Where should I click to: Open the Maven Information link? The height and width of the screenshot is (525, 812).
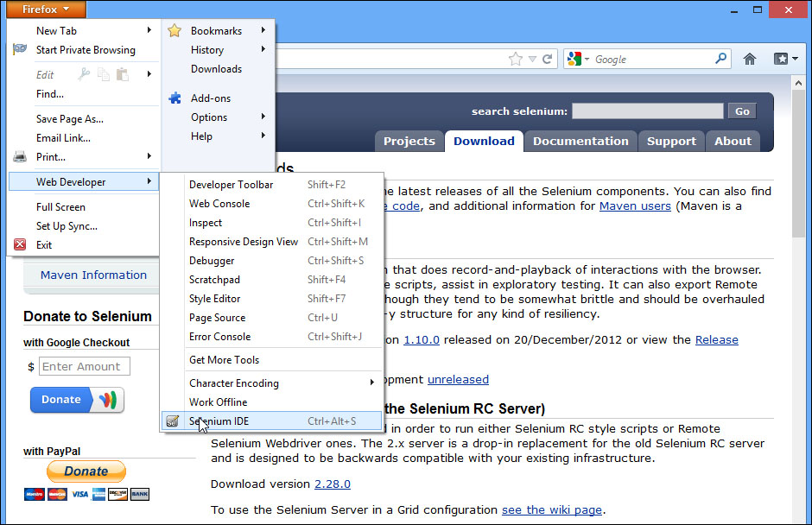93,275
